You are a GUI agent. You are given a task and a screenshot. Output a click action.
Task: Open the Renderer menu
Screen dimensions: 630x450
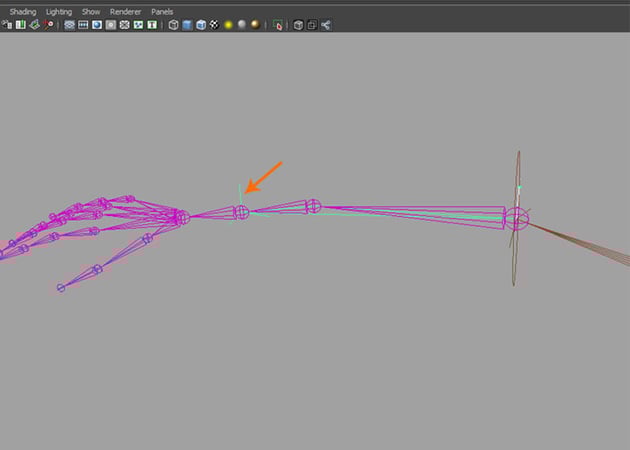coord(126,11)
